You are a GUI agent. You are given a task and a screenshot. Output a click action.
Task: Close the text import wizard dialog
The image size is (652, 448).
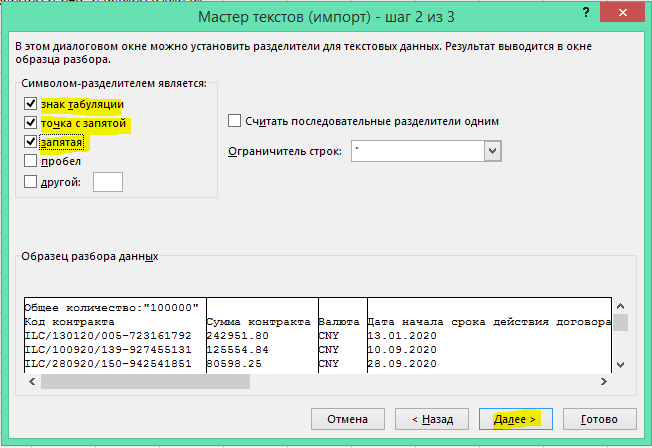pyautogui.click(x=626, y=14)
